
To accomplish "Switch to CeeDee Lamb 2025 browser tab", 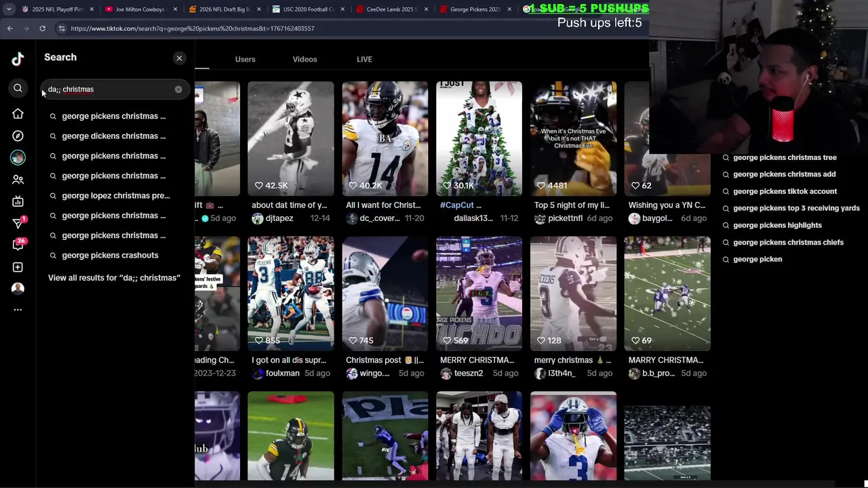I will pos(392,9).
